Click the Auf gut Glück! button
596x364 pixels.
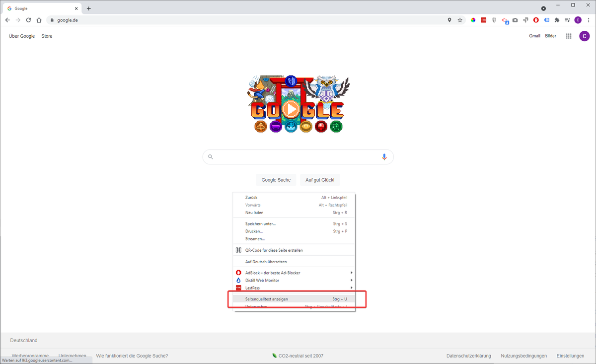(320, 180)
